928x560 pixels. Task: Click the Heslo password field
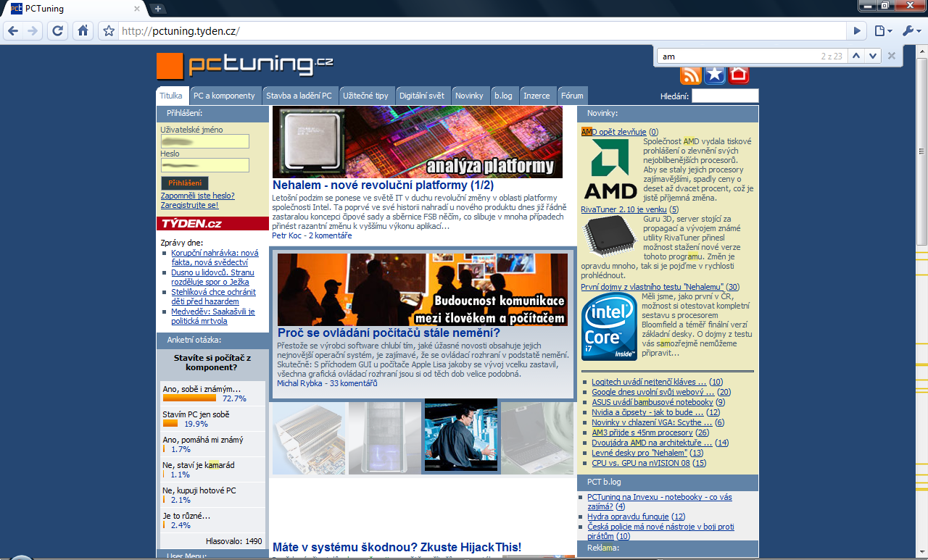[205, 165]
